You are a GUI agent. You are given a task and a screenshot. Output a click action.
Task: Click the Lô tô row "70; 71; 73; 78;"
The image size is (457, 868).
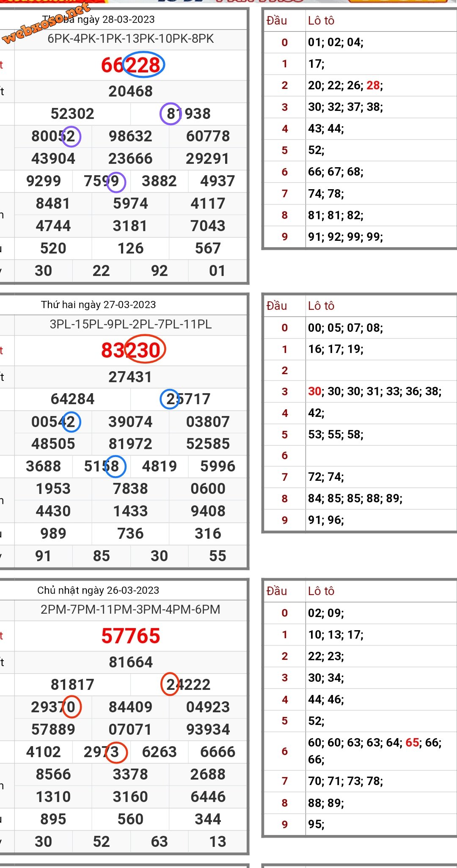(x=345, y=781)
